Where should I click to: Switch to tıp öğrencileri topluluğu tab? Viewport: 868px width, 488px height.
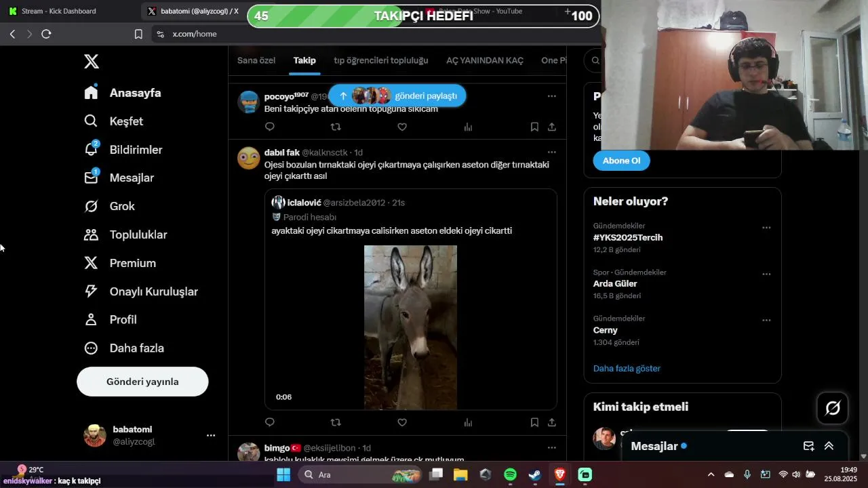381,60
